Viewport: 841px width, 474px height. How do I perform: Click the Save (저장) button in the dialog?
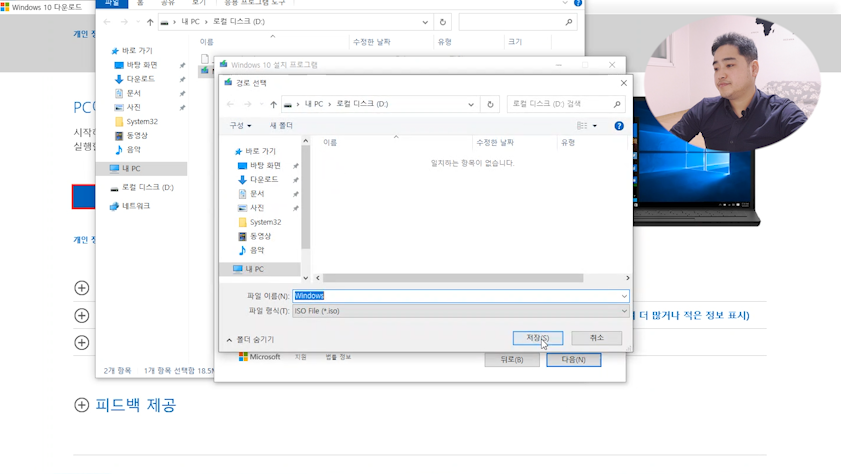pyautogui.click(x=537, y=338)
